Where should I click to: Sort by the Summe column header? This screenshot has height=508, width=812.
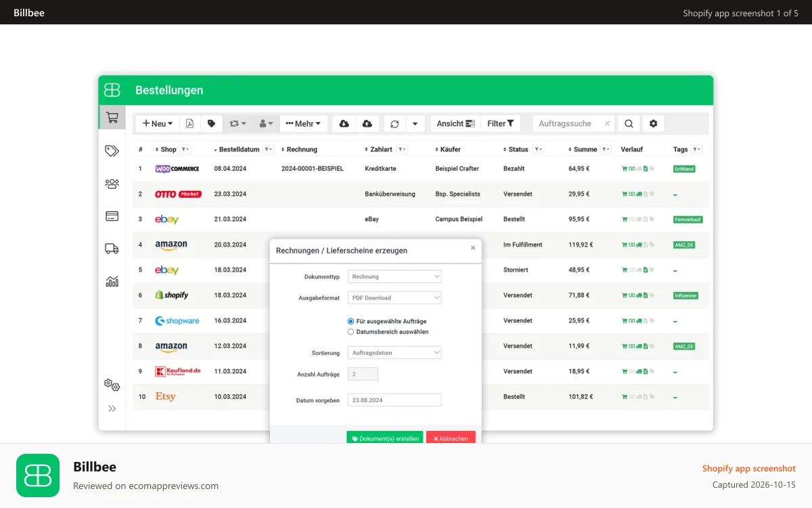pos(583,149)
